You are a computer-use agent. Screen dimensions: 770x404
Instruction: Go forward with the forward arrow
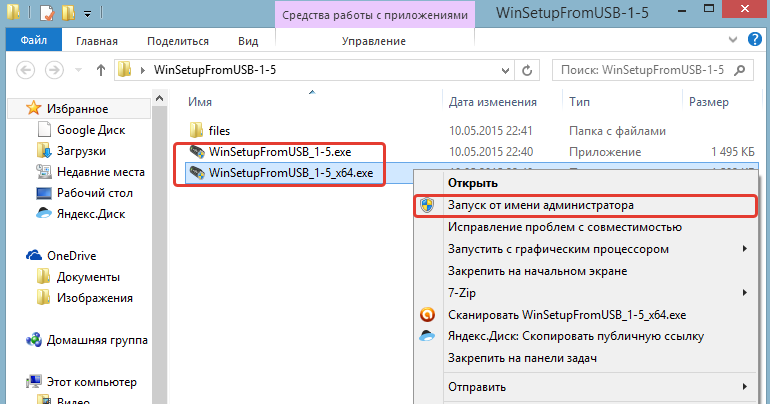54,70
